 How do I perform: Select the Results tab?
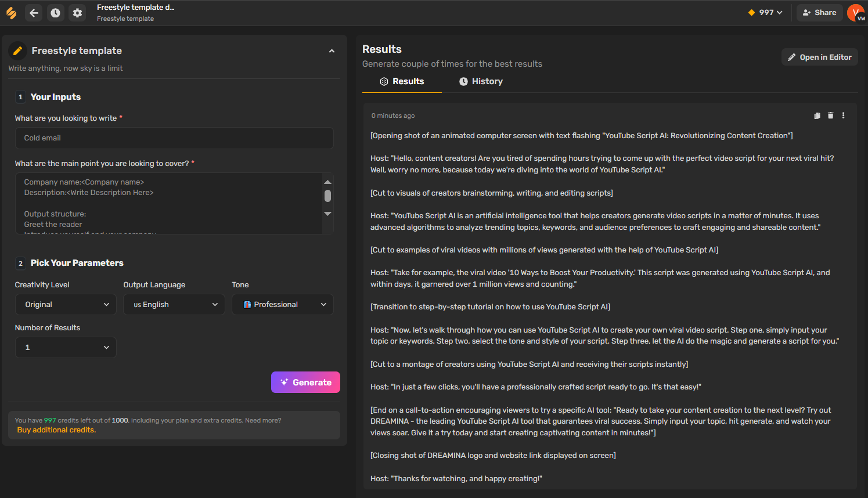(402, 81)
